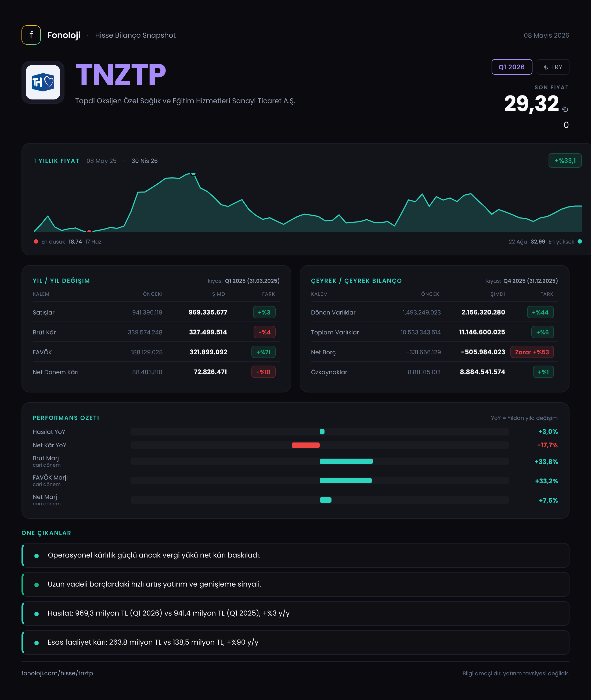Click FAVÖK current value 321.899.092

click(x=208, y=352)
